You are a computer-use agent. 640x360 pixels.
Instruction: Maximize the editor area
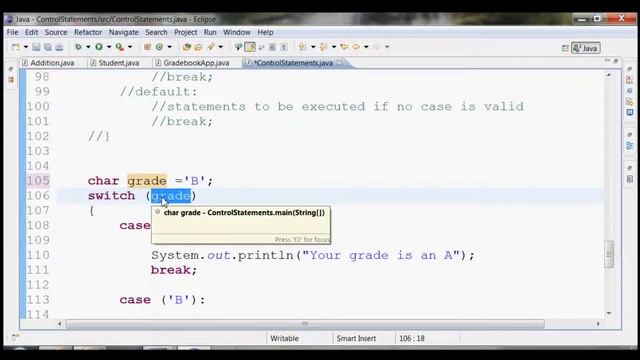616,61
